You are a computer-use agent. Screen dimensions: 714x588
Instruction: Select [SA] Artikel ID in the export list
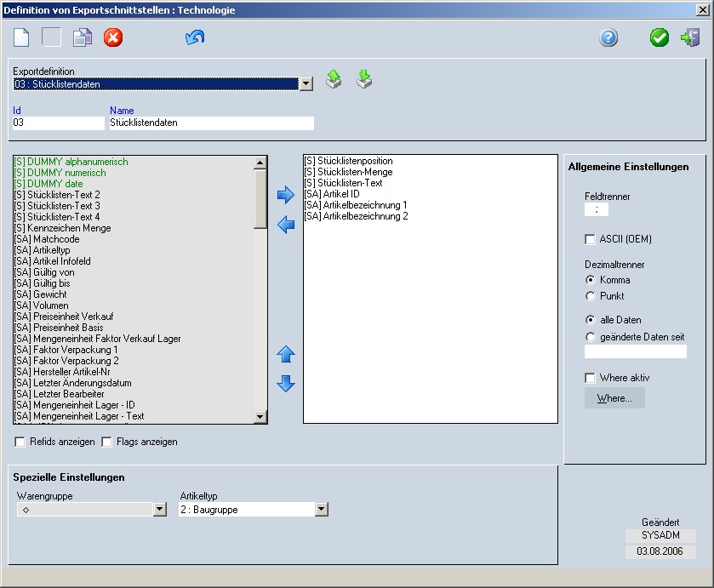[x=331, y=194]
